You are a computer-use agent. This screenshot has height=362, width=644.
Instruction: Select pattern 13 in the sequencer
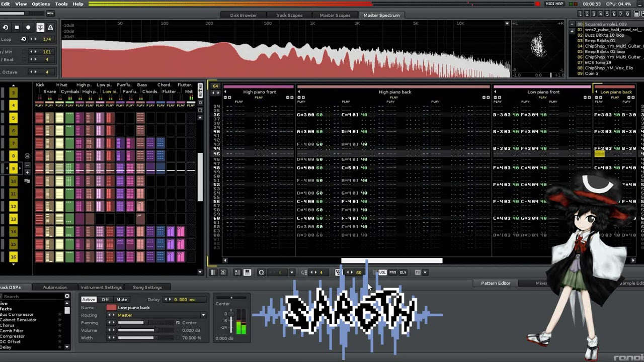14,219
